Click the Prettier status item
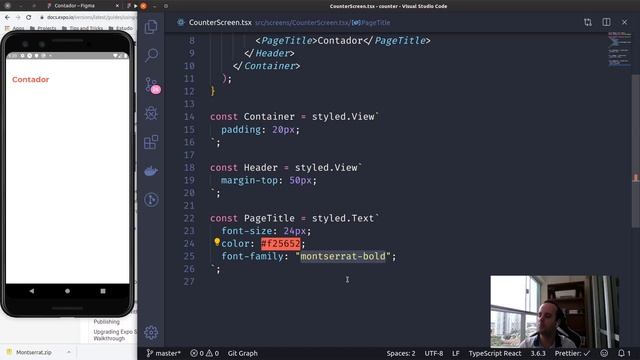This screenshot has width=640, height=360. click(572, 353)
